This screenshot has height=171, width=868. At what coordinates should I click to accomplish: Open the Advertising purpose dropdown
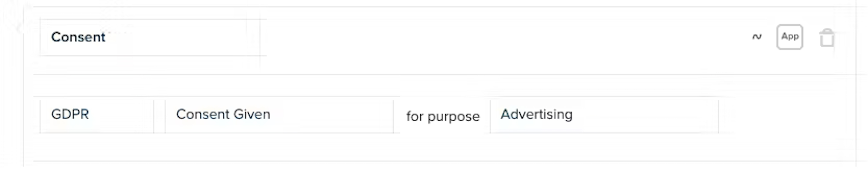[604, 115]
